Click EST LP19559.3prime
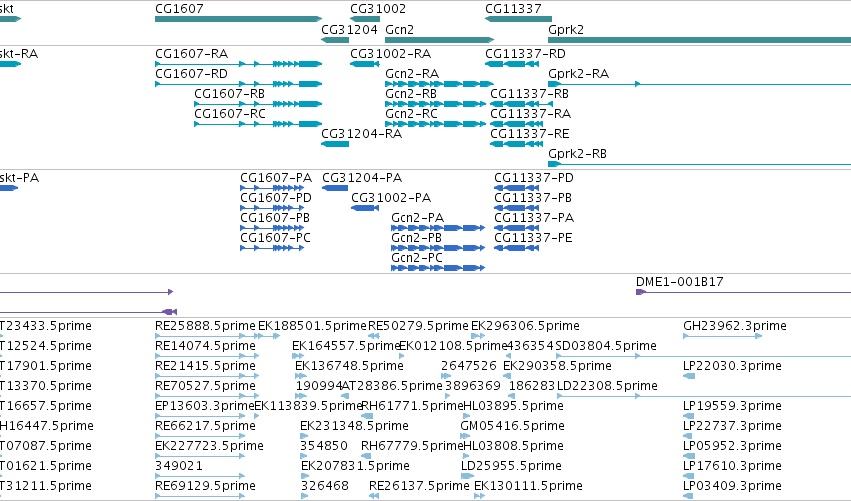 [x=688, y=416]
